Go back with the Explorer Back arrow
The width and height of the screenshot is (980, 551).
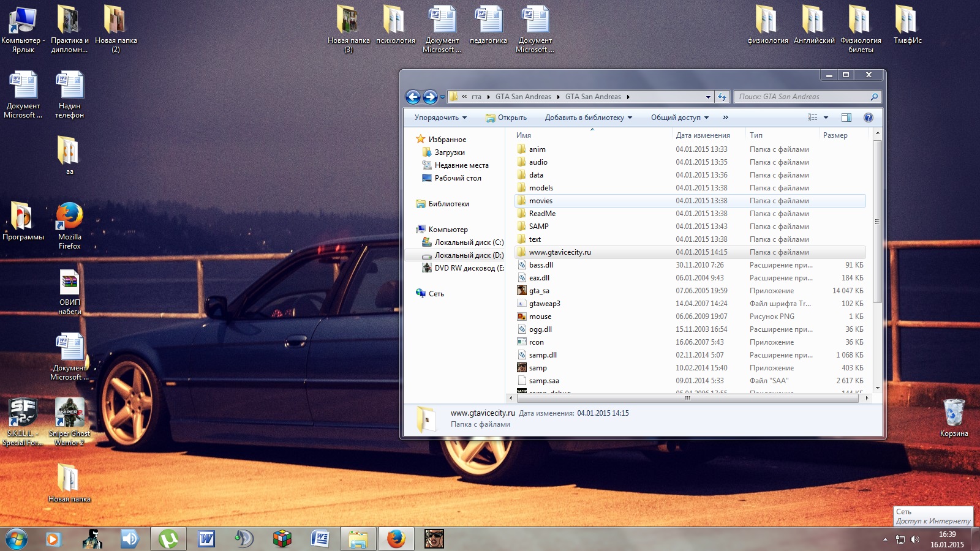coord(413,97)
